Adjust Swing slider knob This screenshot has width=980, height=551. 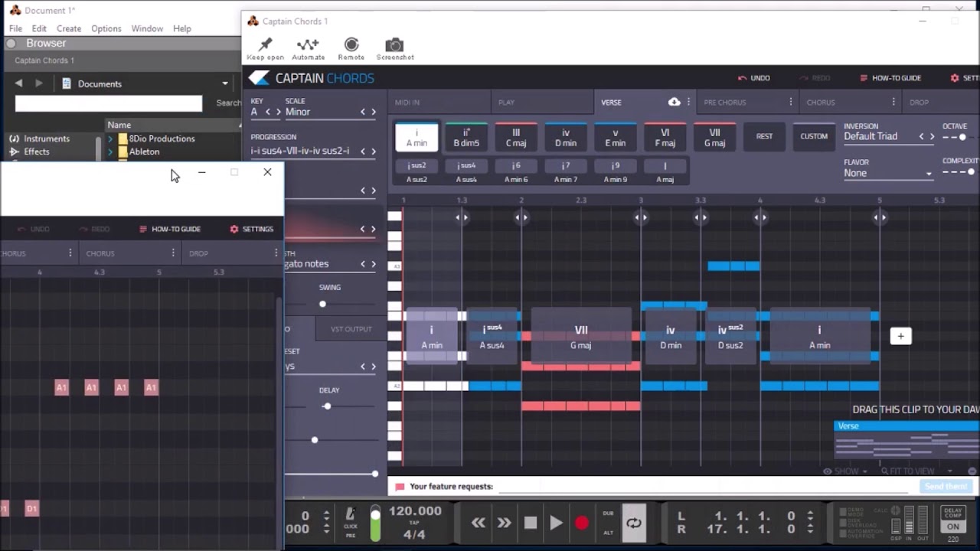pyautogui.click(x=322, y=304)
